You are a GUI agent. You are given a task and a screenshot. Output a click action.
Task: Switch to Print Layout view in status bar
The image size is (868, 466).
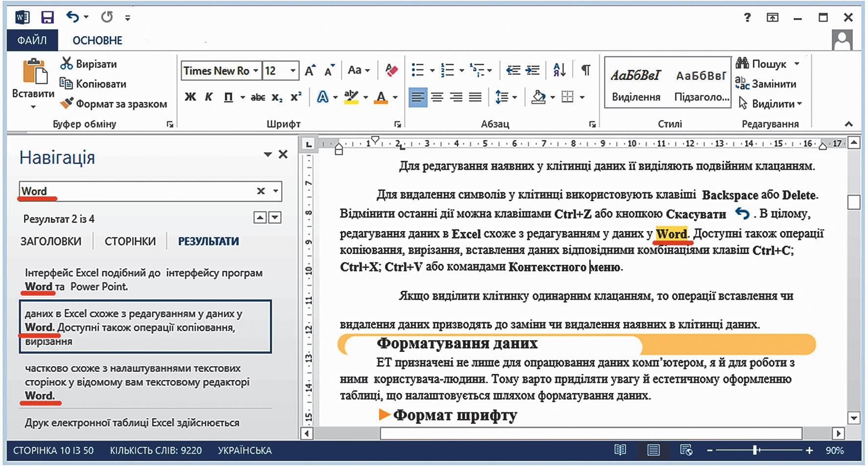point(653,450)
